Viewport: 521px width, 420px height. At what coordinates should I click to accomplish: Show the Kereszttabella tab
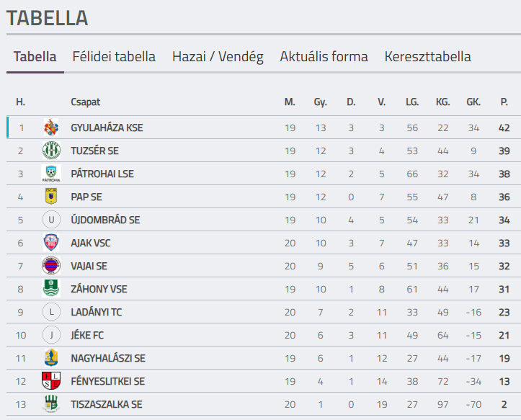(427, 56)
